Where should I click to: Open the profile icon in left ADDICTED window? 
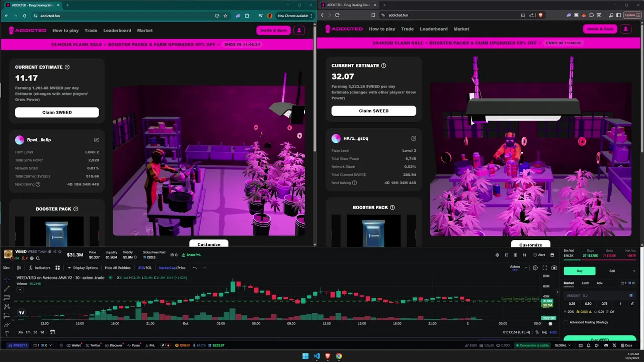(299, 30)
